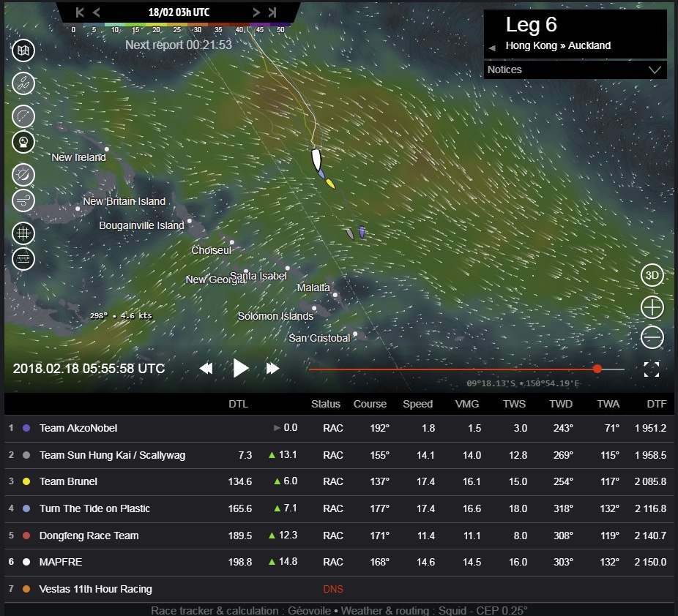Select Team Brunel in the leaderboard
This screenshot has height=616, width=678.
click(339, 481)
